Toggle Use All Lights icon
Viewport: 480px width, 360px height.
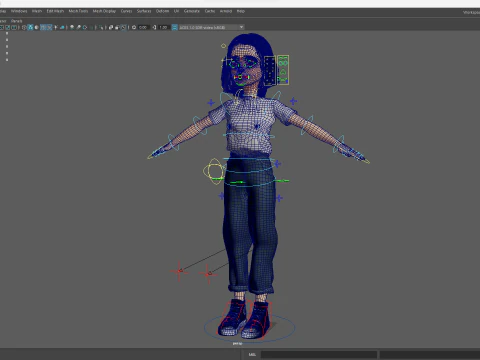point(56,27)
